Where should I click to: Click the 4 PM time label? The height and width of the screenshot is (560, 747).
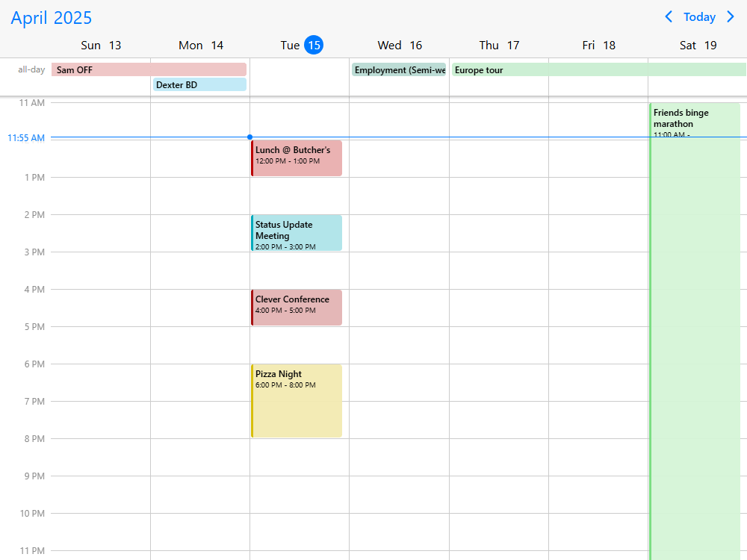point(35,289)
